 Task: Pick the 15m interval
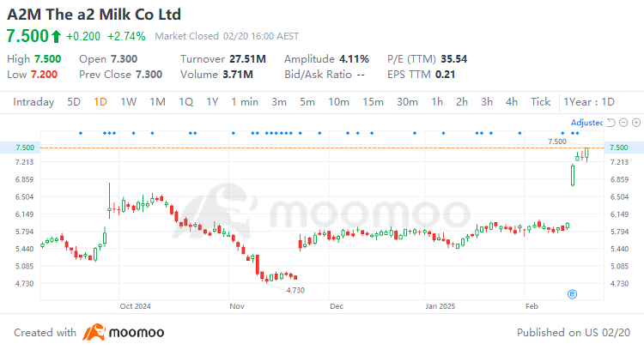point(373,102)
